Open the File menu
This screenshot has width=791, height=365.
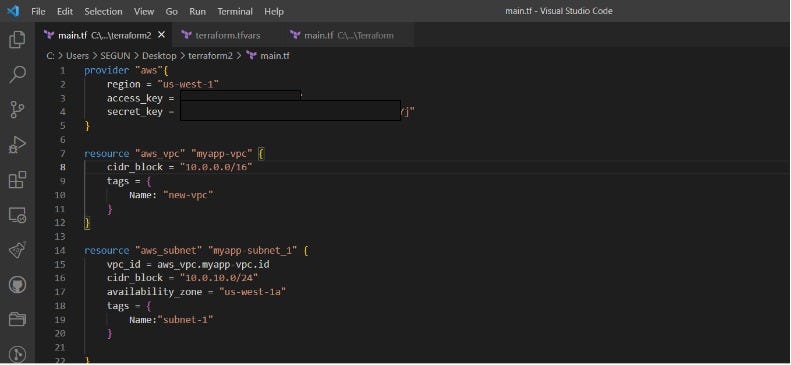pyautogui.click(x=38, y=11)
